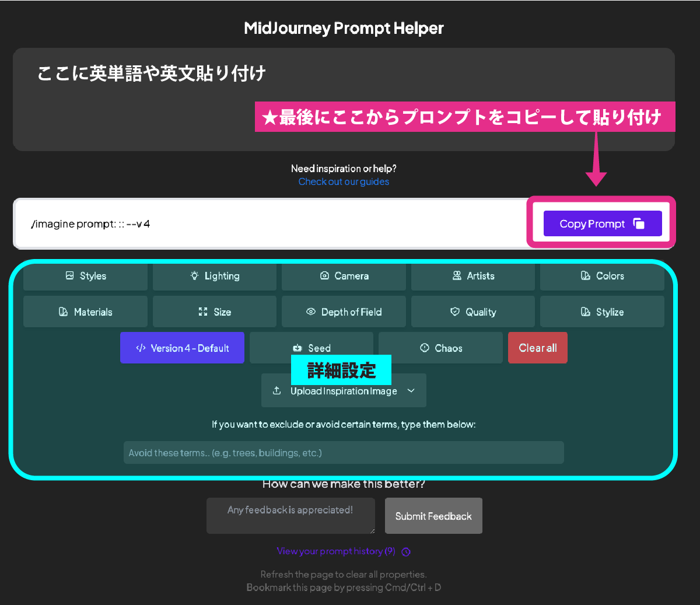The height and width of the screenshot is (605, 700).
Task: Click the code icon on the Version 4 button
Action: tap(141, 348)
